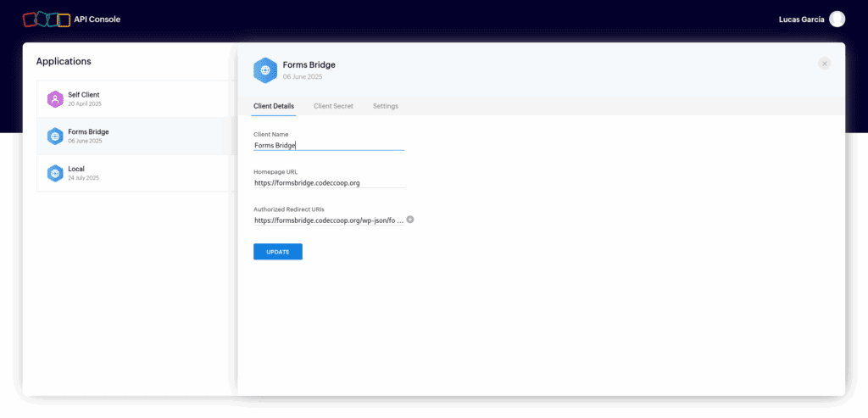
Task: Click the '24 July 2025' date text
Action: click(84, 178)
